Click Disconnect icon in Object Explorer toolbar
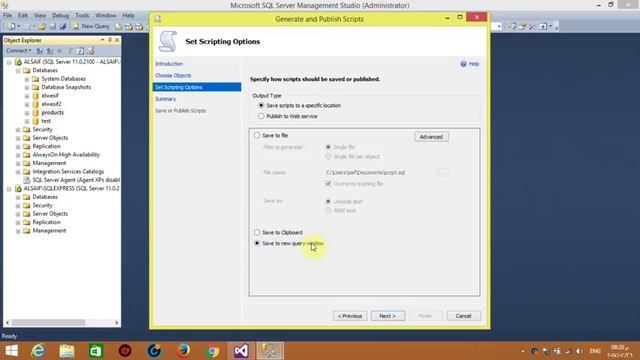This screenshot has width=640, height=360. point(50,51)
